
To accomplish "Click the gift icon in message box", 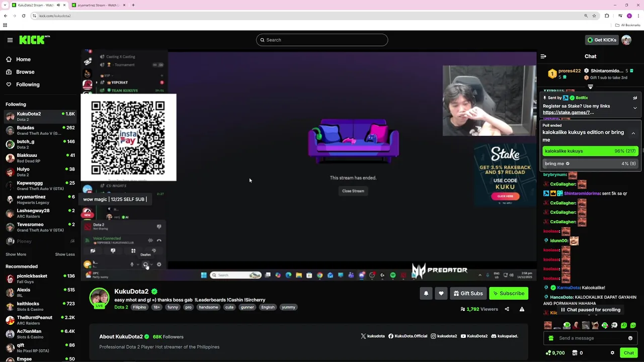I will tap(551, 338).
